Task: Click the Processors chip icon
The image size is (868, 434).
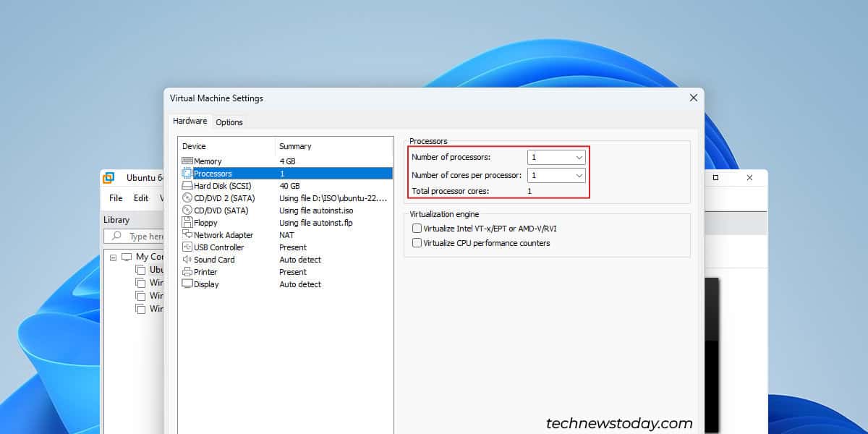Action: 187,174
